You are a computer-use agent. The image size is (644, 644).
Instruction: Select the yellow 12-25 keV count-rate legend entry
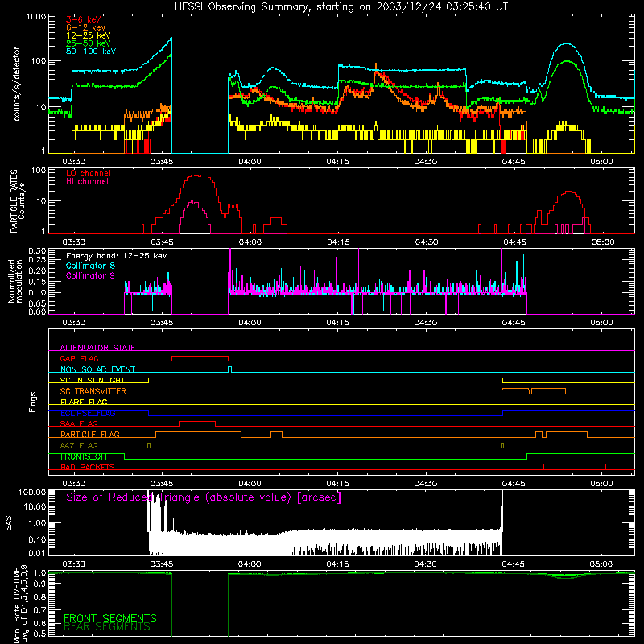[x=89, y=35]
